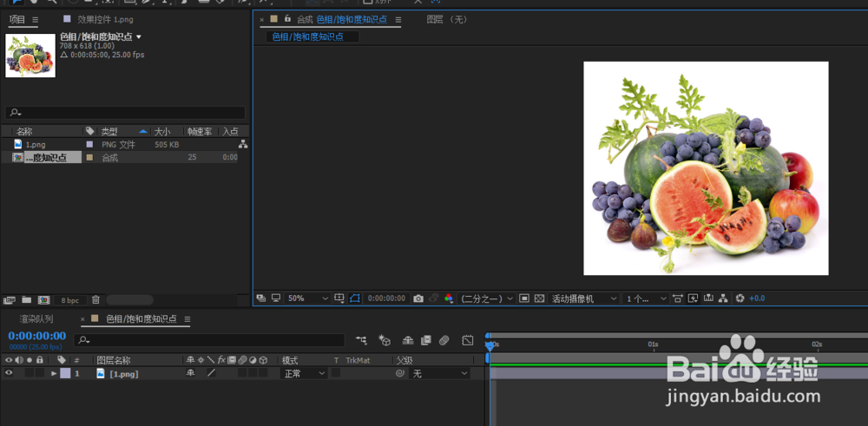Open the Composition Mini-Flowchart icon in timeline
This screenshot has width=868, height=426.
[x=361, y=340]
